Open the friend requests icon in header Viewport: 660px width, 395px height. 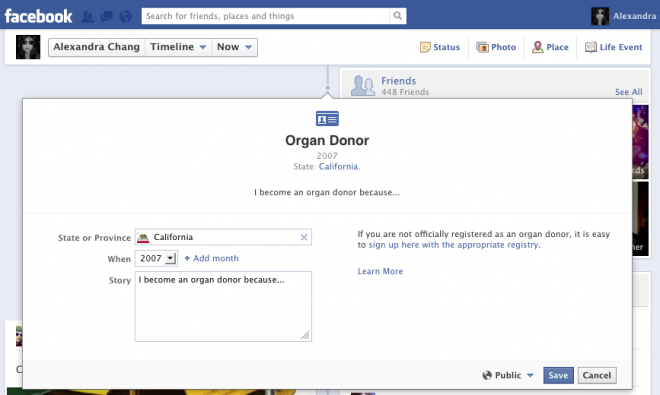[x=87, y=16]
